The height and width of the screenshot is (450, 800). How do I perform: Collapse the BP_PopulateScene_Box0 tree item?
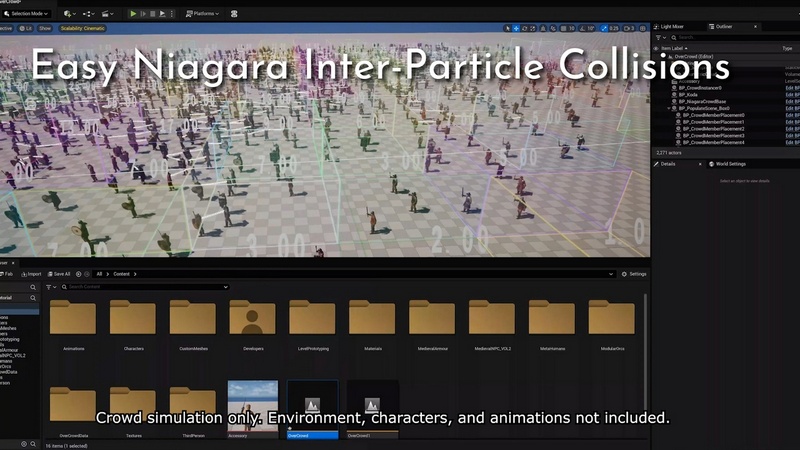pos(671,108)
